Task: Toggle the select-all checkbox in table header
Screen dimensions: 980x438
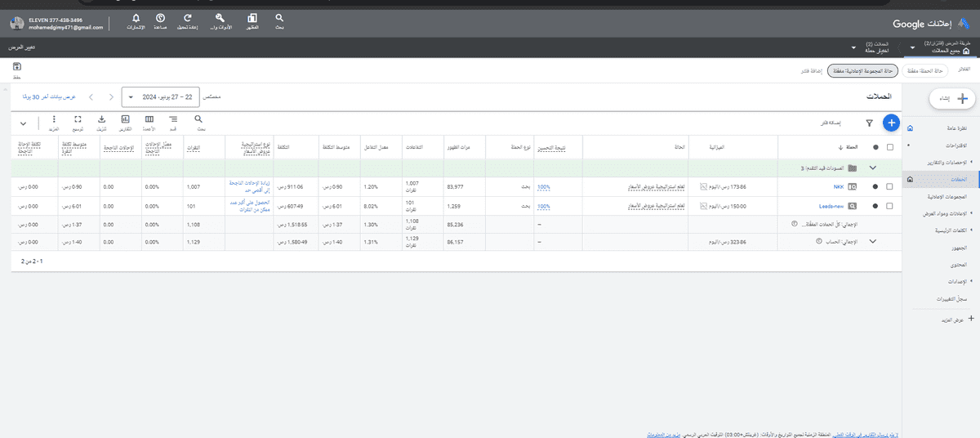Action: [x=889, y=147]
